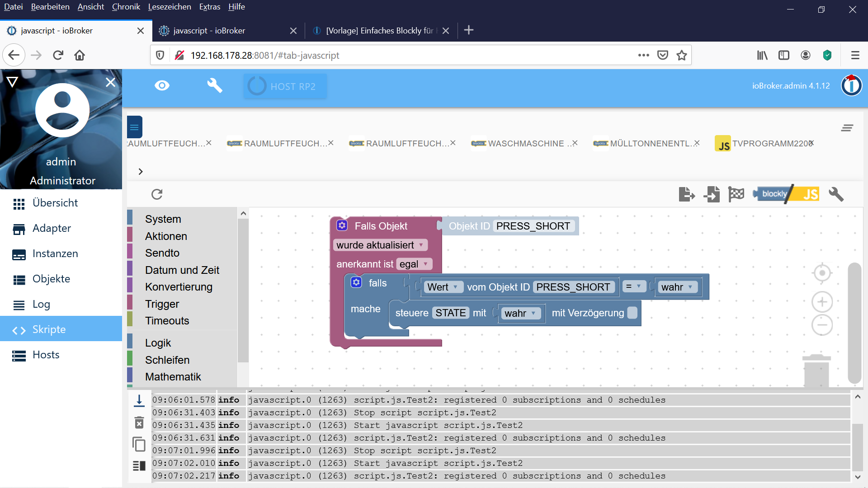
Task: Copy the log with copy icon
Action: (x=139, y=444)
